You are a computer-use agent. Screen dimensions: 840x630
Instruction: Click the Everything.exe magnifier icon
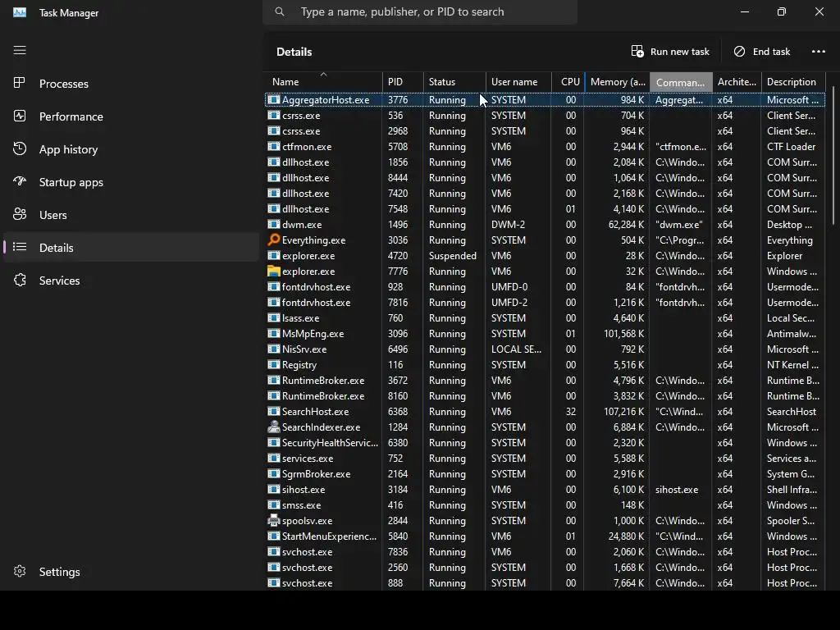[274, 240]
